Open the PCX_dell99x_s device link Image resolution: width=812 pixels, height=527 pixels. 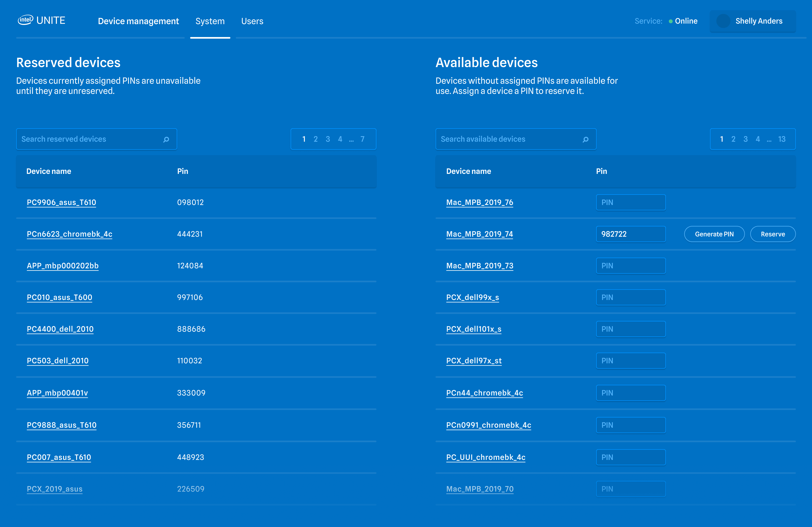click(472, 297)
